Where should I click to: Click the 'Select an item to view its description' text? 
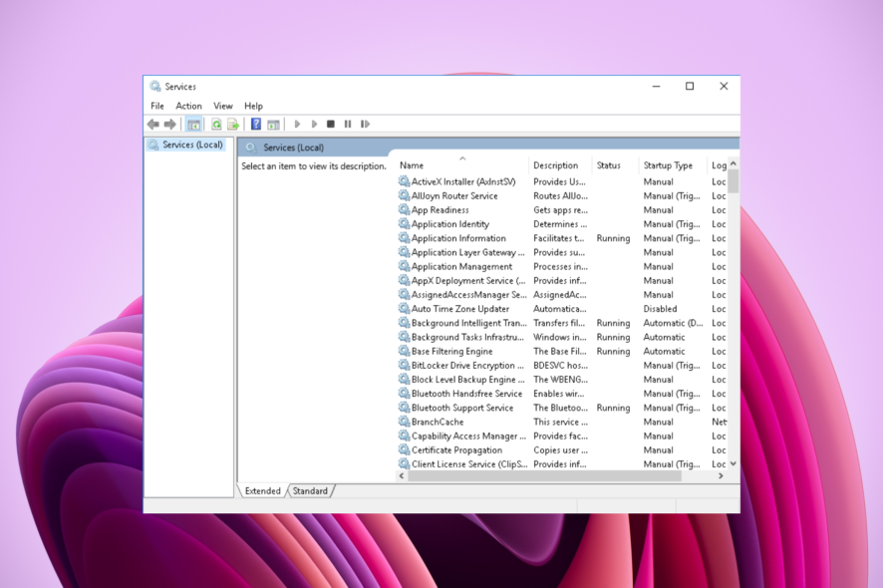tap(314, 166)
